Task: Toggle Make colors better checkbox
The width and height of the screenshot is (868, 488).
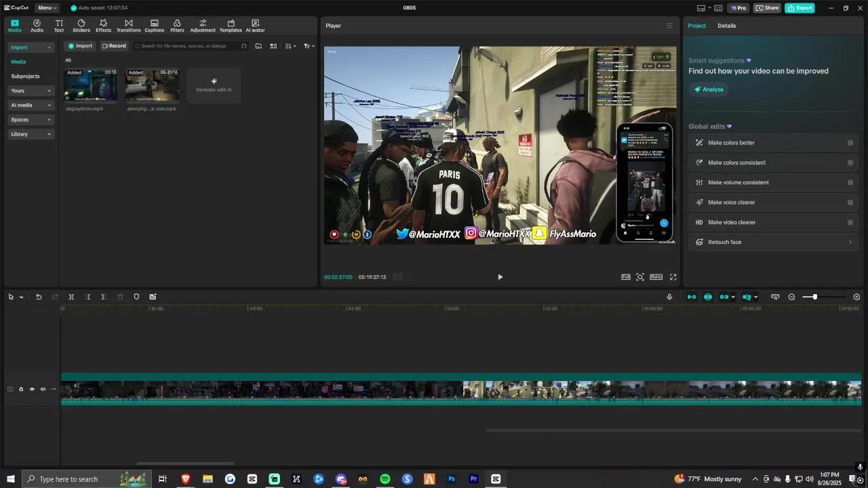Action: (850, 143)
